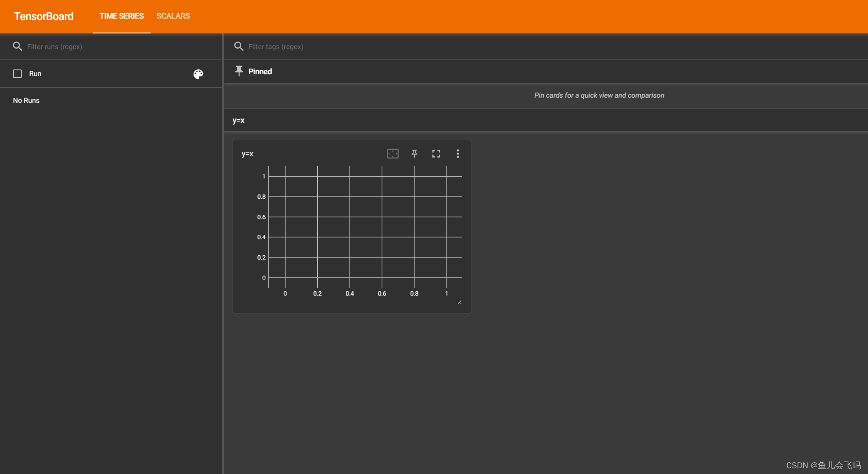Click inside the y=x chart grid
This screenshot has height=474, width=868.
pos(365,227)
